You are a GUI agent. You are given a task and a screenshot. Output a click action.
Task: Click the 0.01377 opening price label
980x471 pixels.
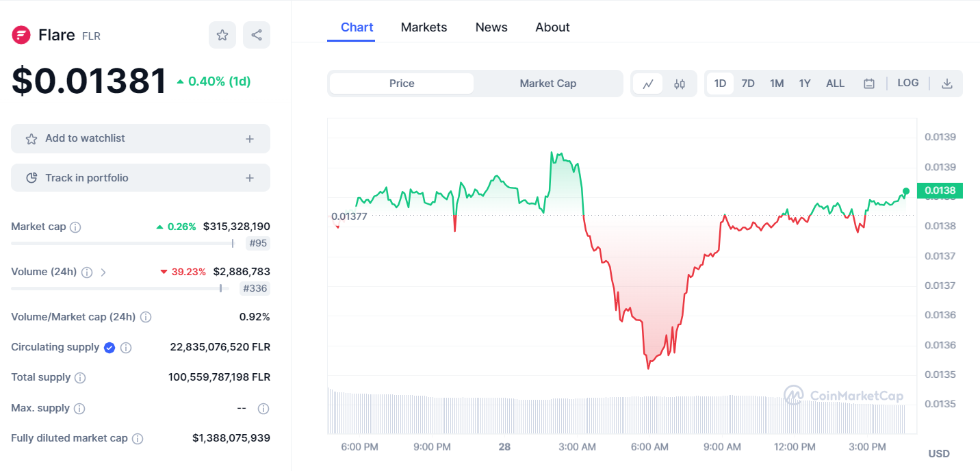349,216
